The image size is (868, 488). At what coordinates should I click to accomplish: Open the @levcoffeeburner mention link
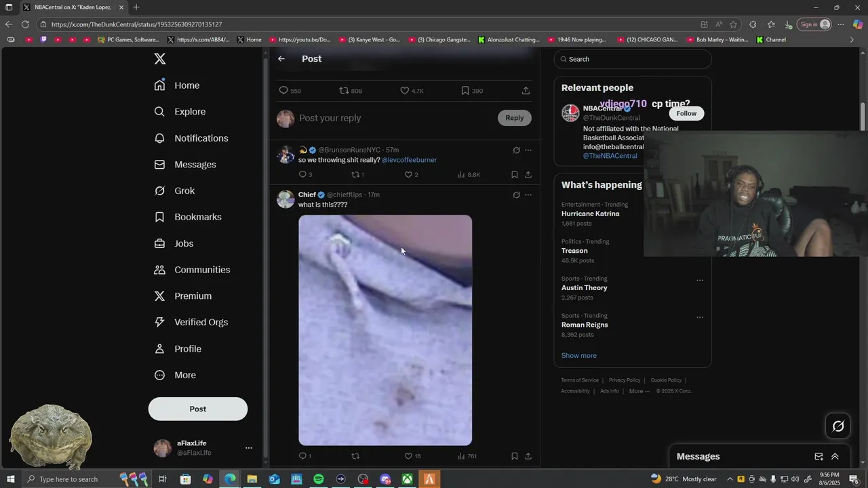pos(409,160)
